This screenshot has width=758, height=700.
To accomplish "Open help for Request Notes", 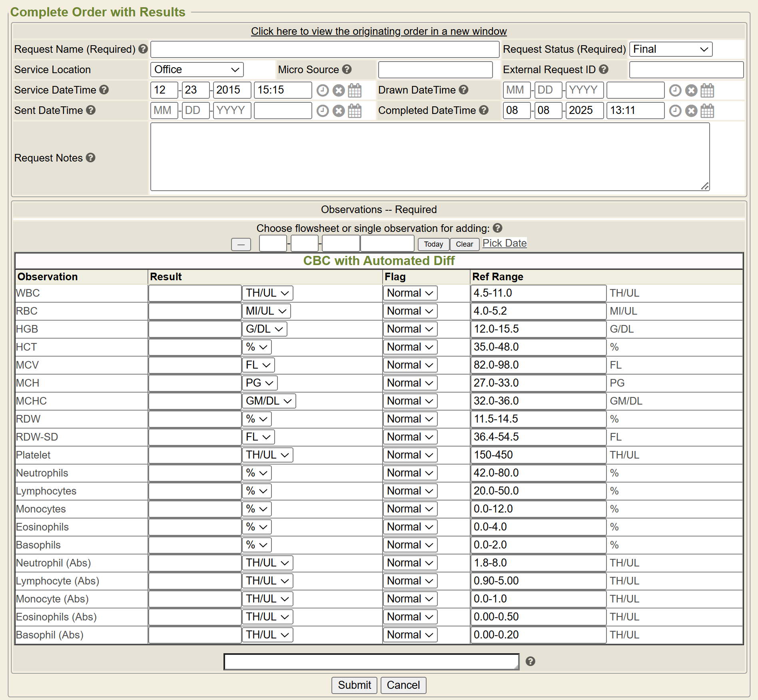I will click(91, 158).
